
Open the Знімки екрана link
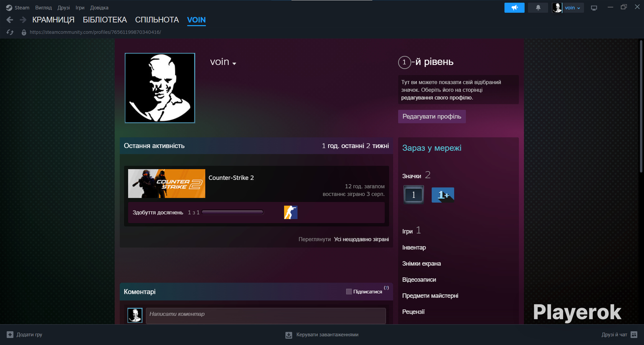click(x=422, y=264)
